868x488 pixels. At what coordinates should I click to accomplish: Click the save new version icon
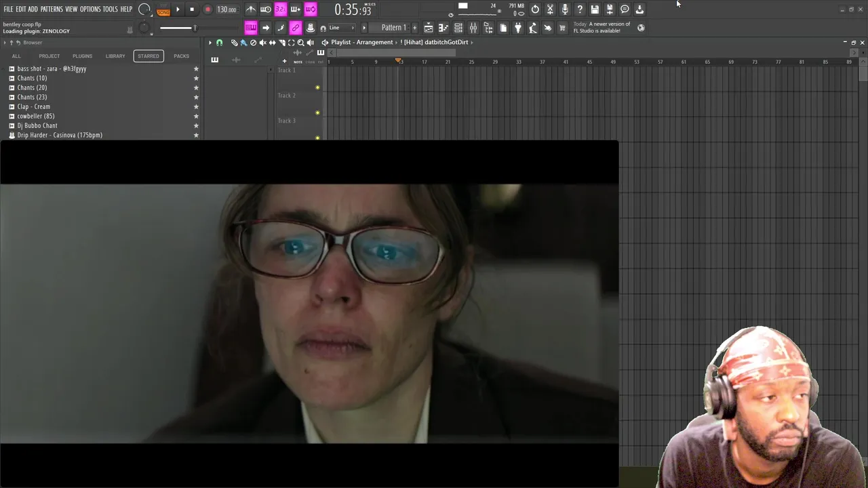point(610,9)
